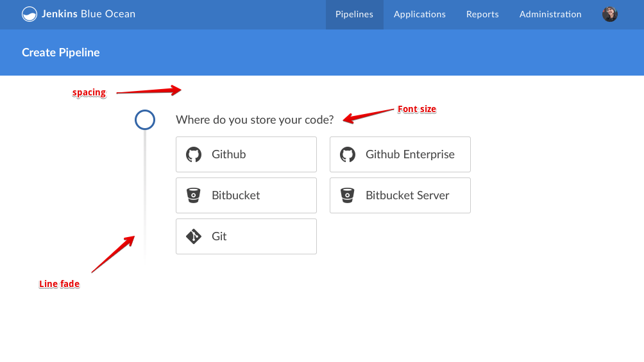Click the 'Where do you store your code?' text
644x362 pixels.
tap(255, 120)
